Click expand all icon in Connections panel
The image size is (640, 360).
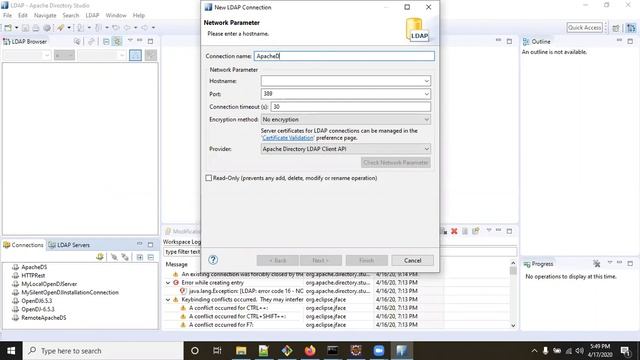coord(140,257)
